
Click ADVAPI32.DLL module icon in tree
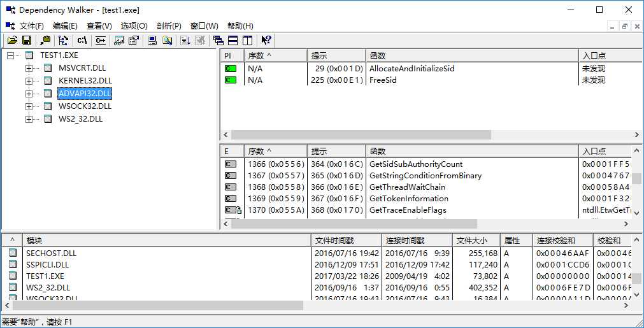[x=48, y=94]
